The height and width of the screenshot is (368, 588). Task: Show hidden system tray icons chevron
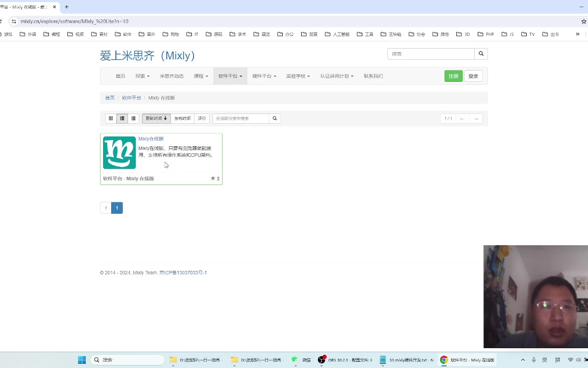[x=523, y=360]
